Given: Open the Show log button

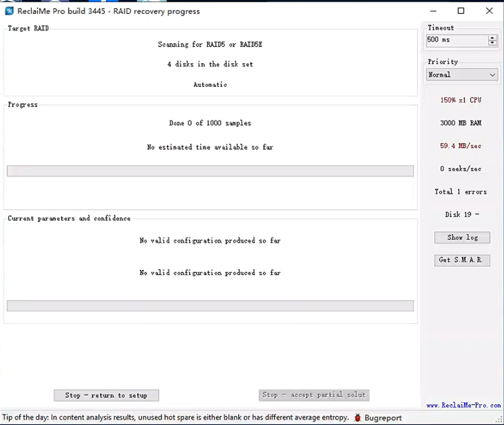Looking at the screenshot, I should (462, 237).
